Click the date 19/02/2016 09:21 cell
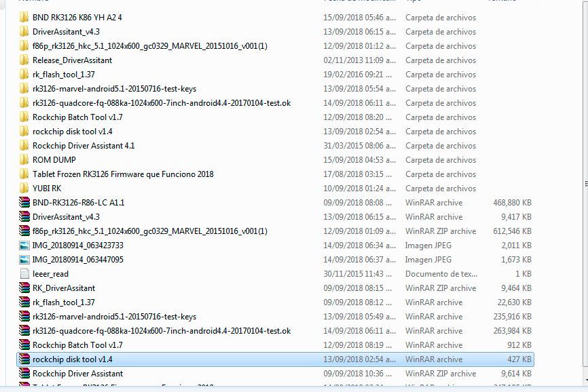The height and width of the screenshot is (392, 588). [357, 75]
